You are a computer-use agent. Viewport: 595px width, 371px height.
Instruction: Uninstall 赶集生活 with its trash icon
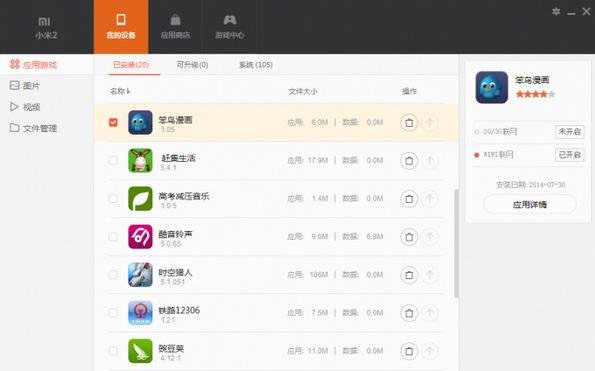[409, 160]
